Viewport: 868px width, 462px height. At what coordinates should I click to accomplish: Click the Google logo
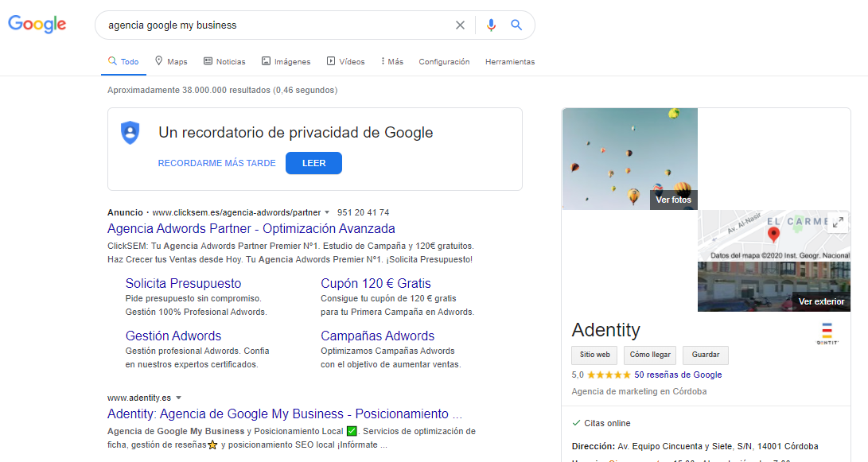[x=37, y=25]
